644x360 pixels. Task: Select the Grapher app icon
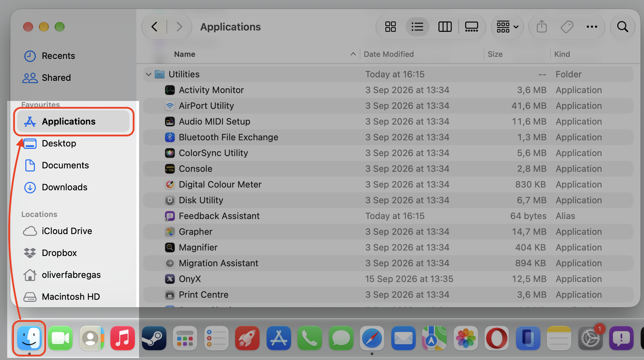click(x=170, y=232)
